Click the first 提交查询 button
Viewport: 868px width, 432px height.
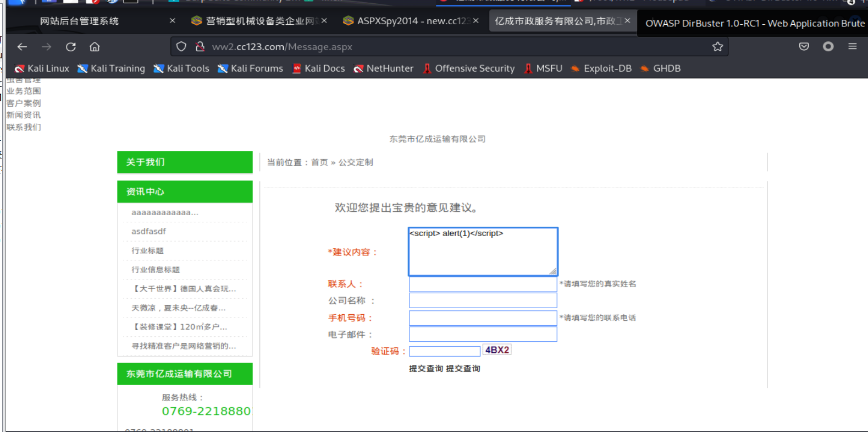point(426,369)
